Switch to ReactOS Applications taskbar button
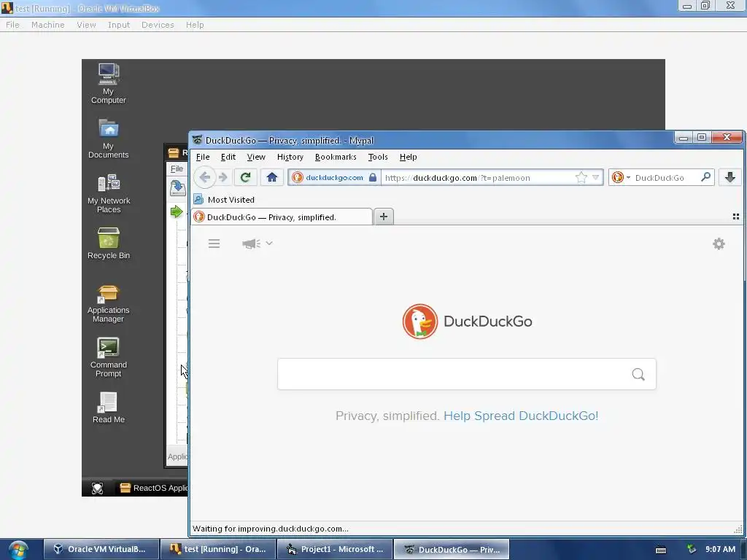Screen dimensions: 747x560 (152, 488)
